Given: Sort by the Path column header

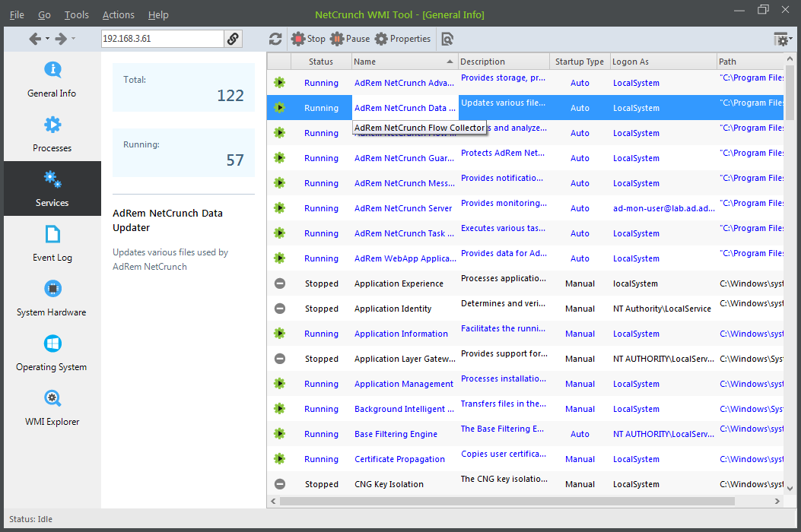Looking at the screenshot, I should [750, 62].
